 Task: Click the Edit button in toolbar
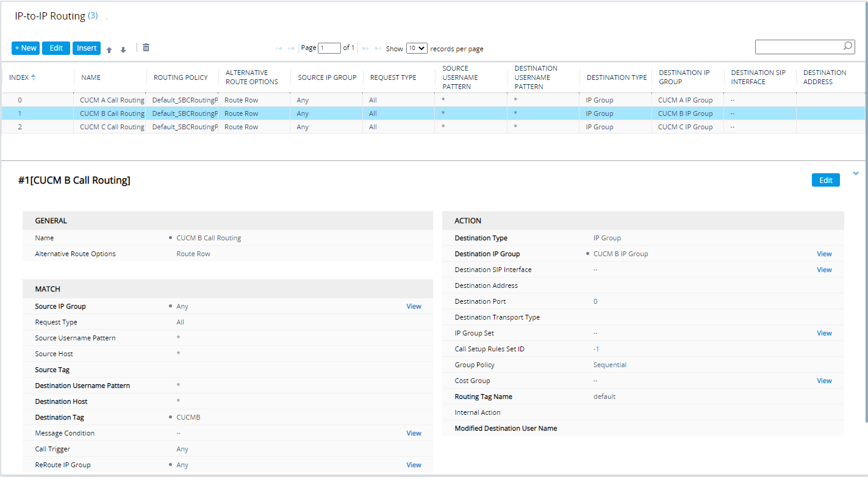(x=56, y=48)
